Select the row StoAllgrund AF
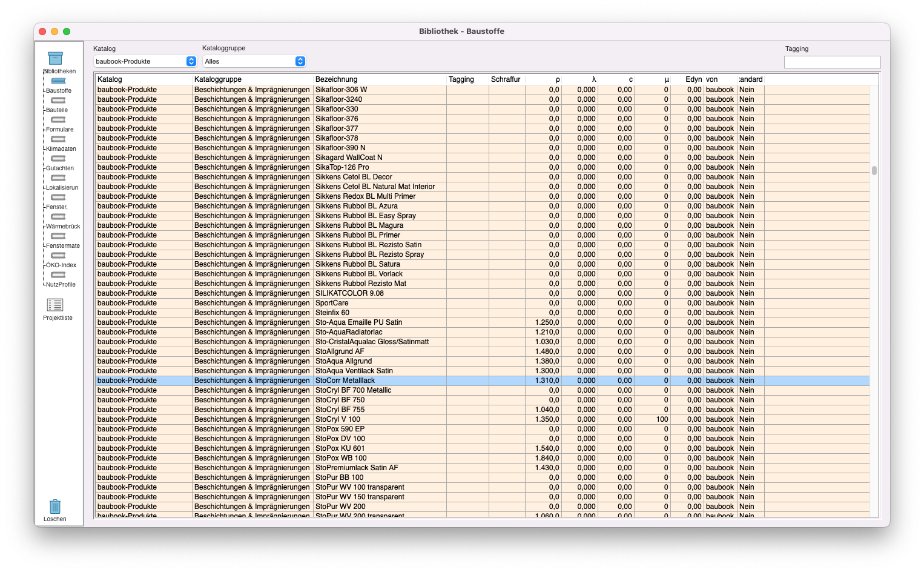Screen dimensions: 924x572 pyautogui.click(x=483, y=351)
